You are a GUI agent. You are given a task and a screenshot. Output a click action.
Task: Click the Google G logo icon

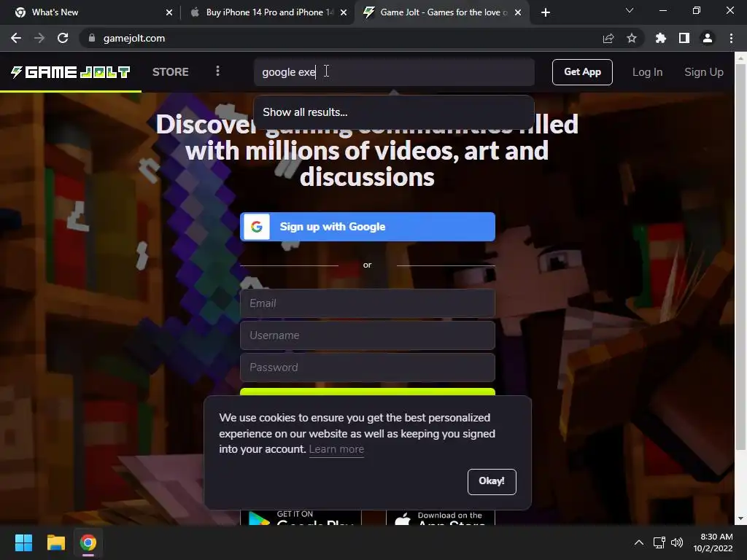[x=257, y=227]
